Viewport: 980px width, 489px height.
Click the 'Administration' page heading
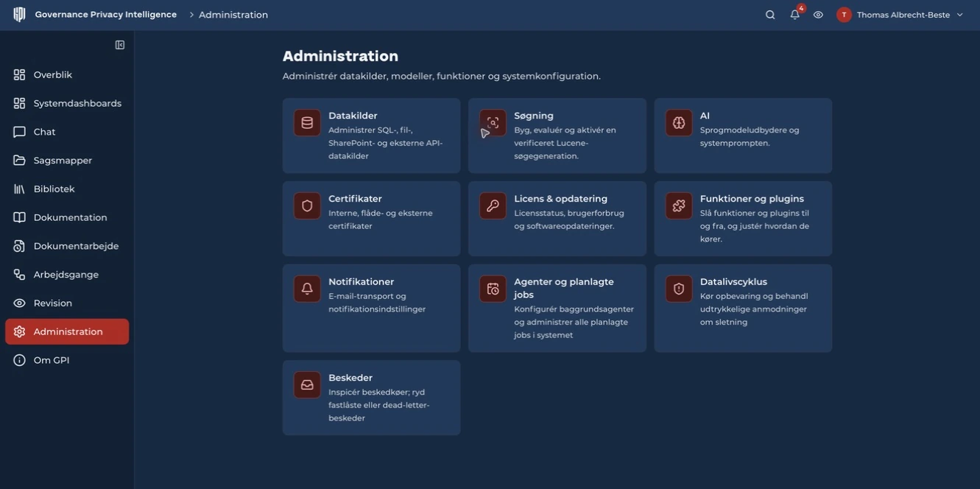(340, 56)
